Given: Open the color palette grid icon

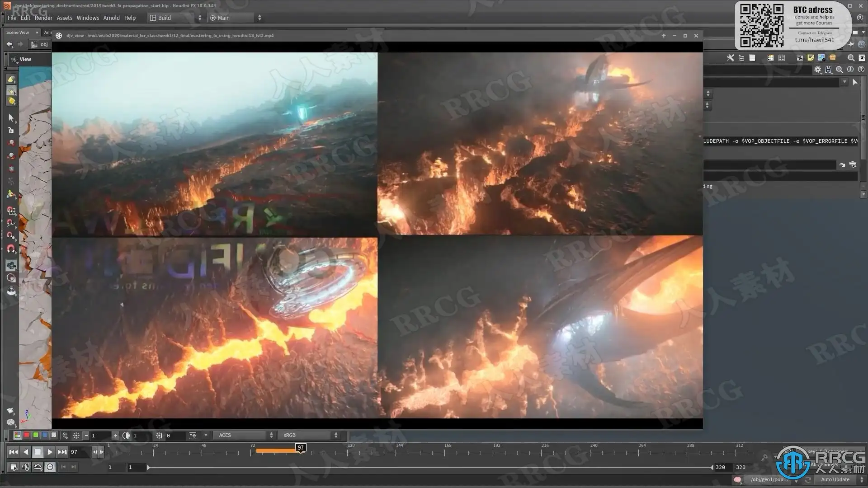Looking at the screenshot, I should (x=770, y=58).
